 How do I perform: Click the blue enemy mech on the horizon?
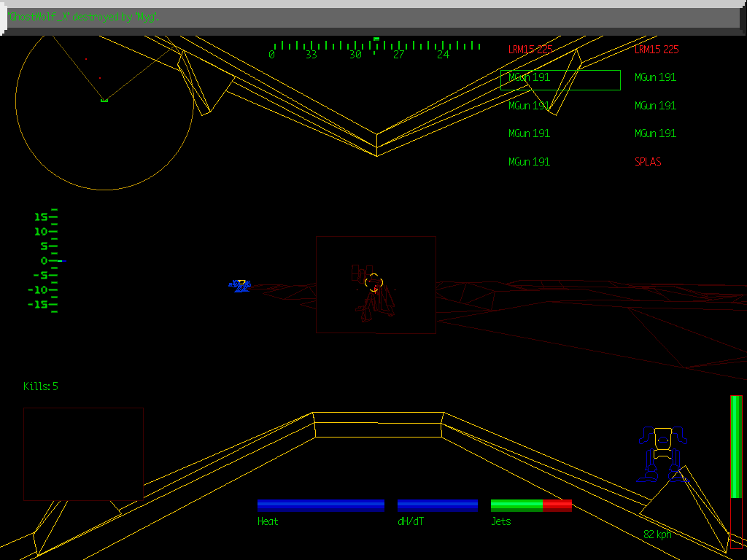pos(239,285)
